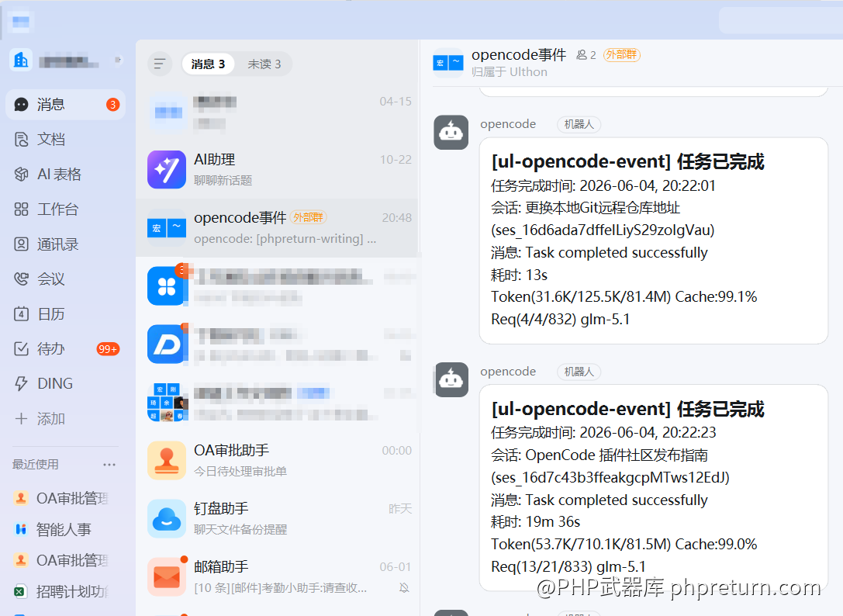Click the search field in the top bar
The height and width of the screenshot is (616, 843).
point(781,20)
